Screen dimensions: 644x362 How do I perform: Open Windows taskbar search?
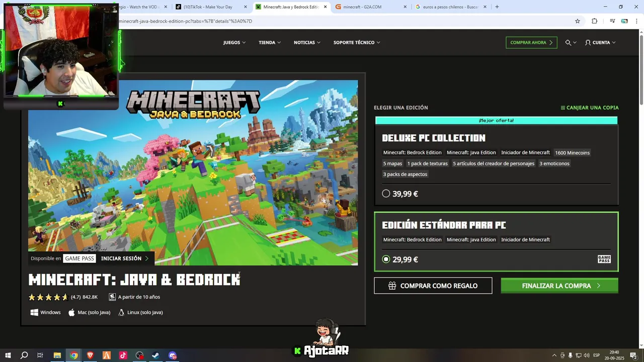(x=24, y=355)
